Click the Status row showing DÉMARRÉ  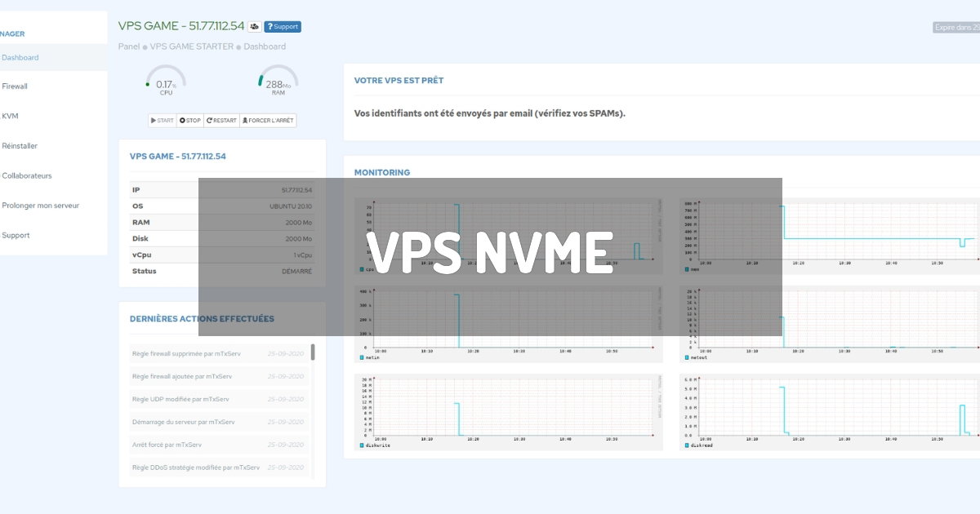[x=222, y=271]
